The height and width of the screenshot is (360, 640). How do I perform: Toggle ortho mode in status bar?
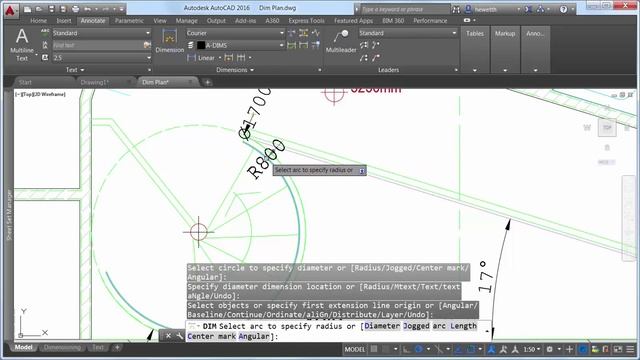(x=407, y=349)
